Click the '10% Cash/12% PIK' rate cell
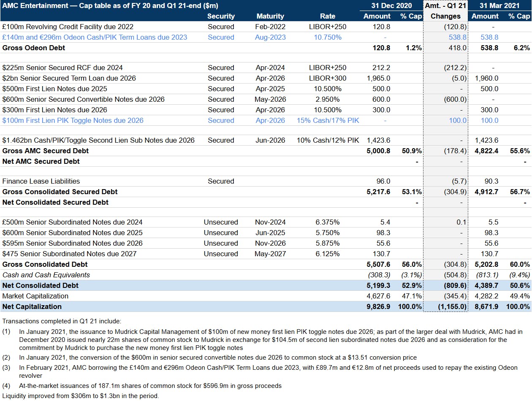532x401 pixels. coord(328,140)
